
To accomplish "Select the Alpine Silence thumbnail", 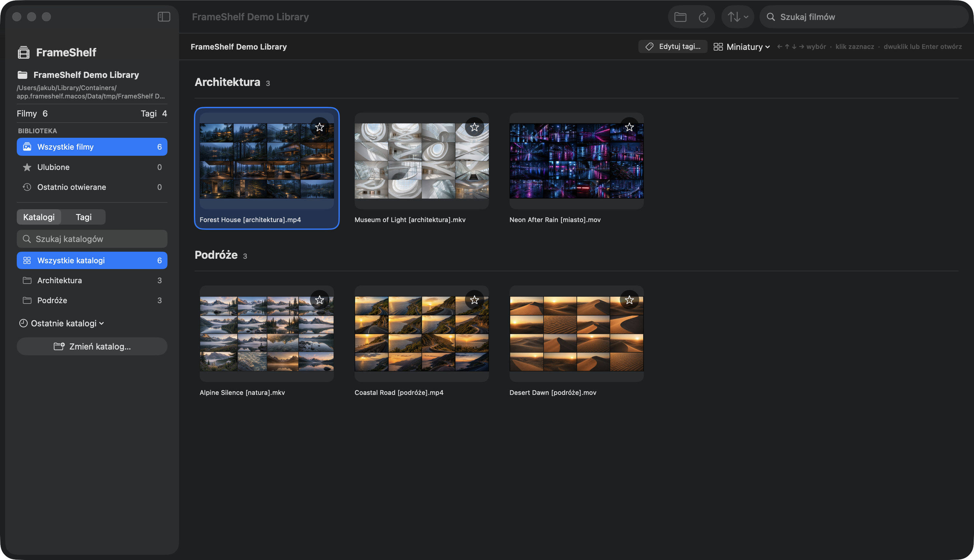I will (x=267, y=334).
